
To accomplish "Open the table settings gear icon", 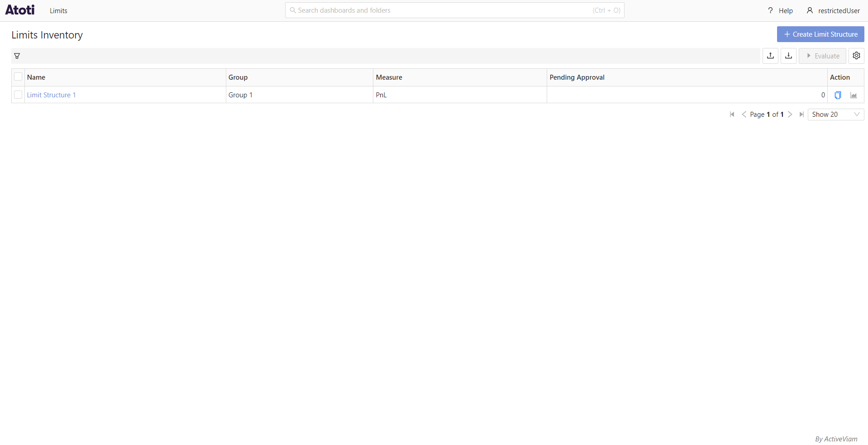I will pos(856,55).
